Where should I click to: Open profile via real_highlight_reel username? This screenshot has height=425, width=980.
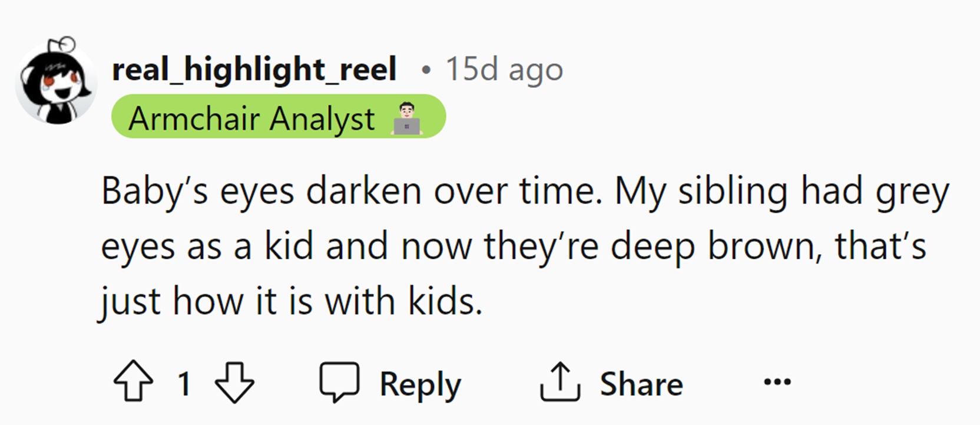[x=254, y=70]
